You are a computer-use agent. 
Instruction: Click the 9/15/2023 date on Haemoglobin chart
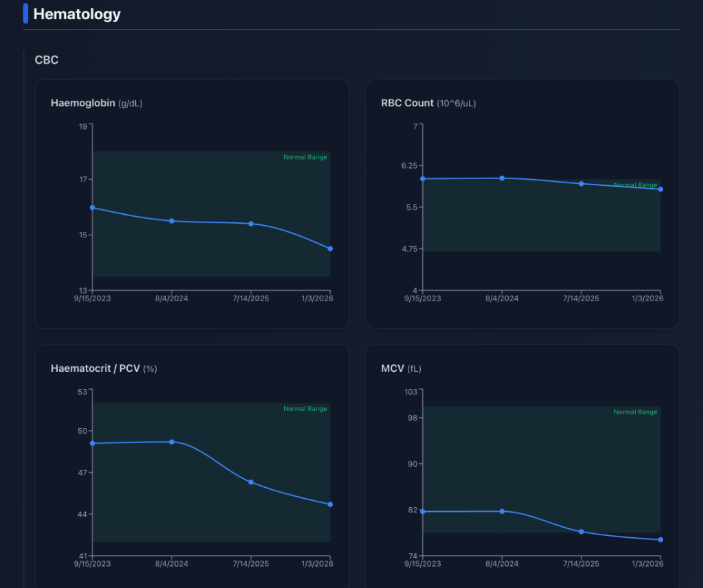(91, 298)
